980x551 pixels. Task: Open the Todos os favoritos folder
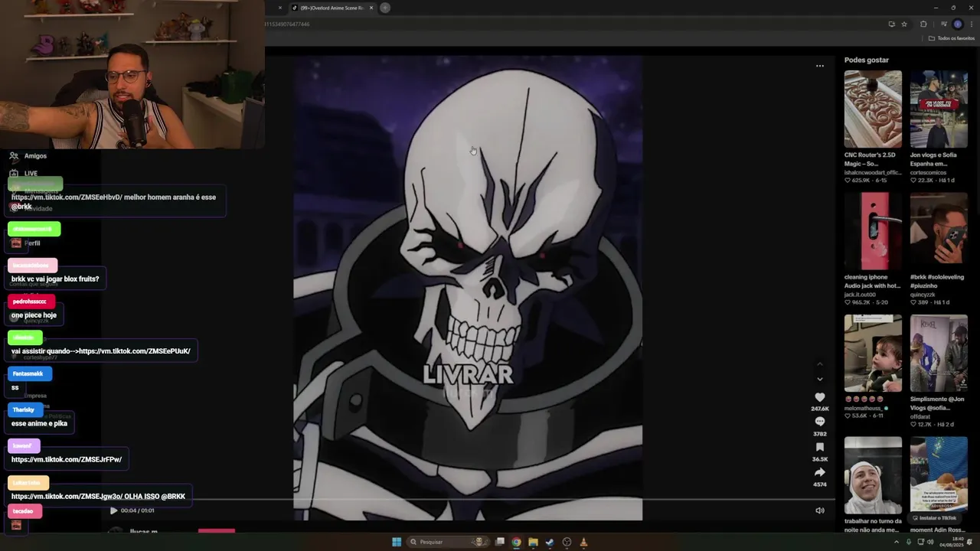point(952,38)
